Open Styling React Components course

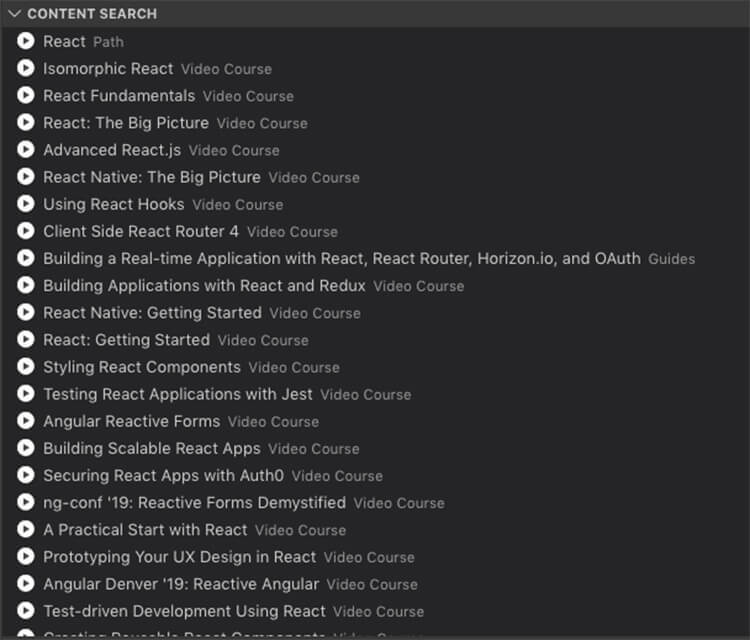[191, 367]
